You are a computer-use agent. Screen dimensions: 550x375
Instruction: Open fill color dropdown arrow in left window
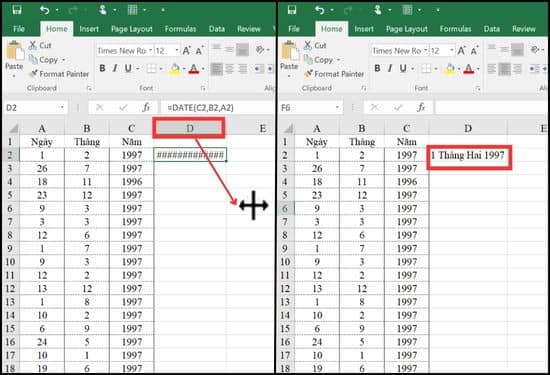pos(184,68)
